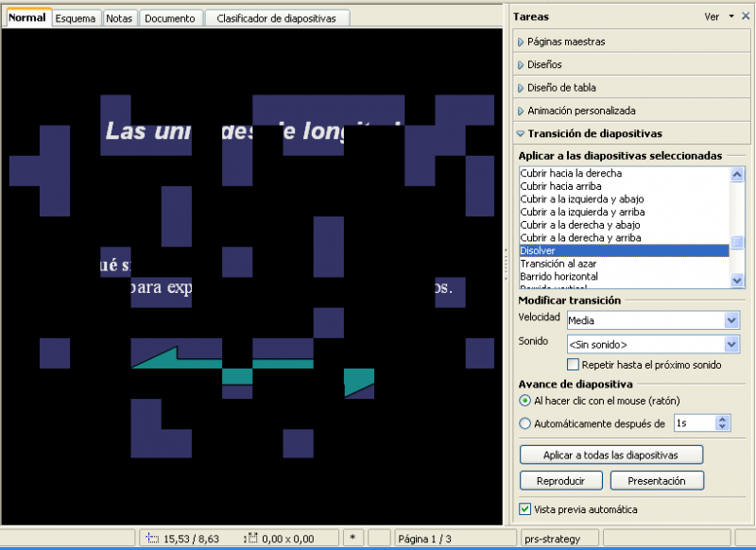The image size is (756, 550).
Task: Increase the automatic advance time with spinner
Action: coord(724,419)
